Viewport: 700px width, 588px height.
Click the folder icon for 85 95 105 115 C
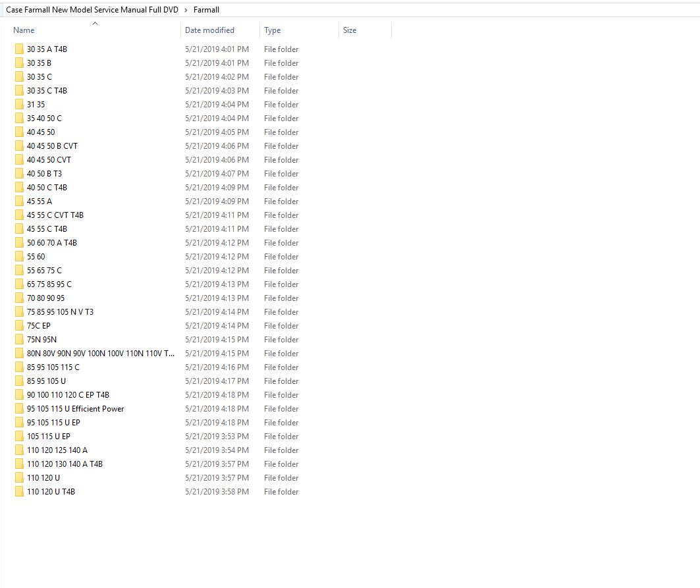pos(18,367)
